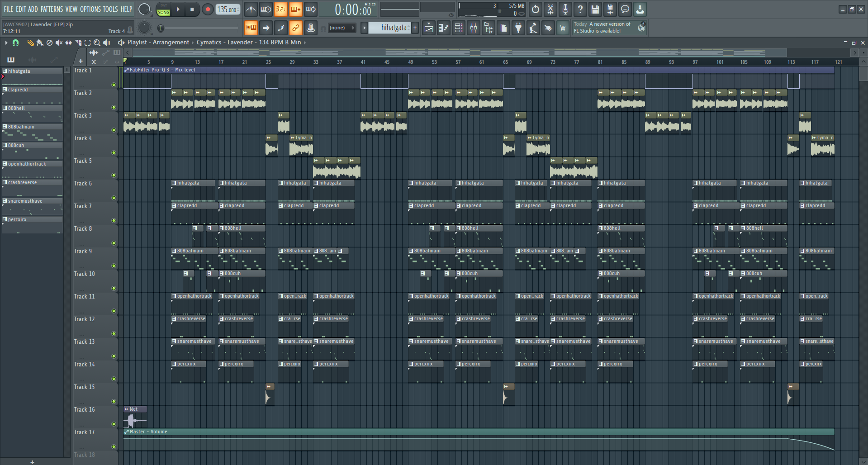Click the tempo field showing 135.000
The height and width of the screenshot is (465, 868).
point(228,9)
